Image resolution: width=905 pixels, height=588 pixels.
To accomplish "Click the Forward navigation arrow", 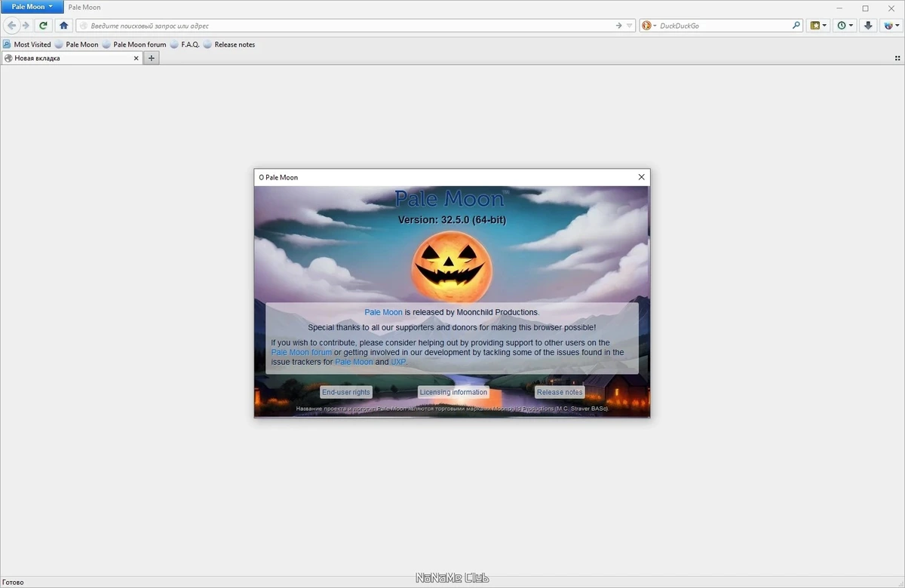I will pos(25,26).
